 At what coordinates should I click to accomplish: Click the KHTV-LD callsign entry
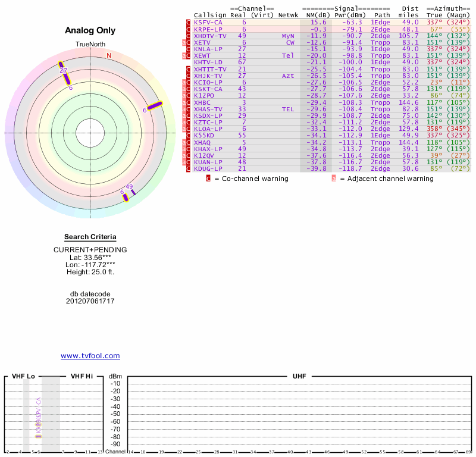point(208,62)
